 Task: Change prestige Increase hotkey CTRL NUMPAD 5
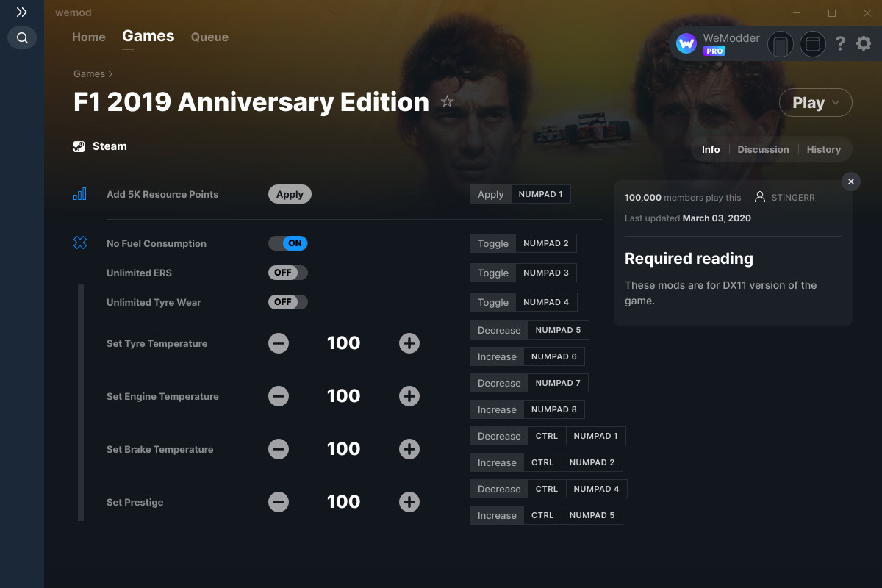[573, 515]
